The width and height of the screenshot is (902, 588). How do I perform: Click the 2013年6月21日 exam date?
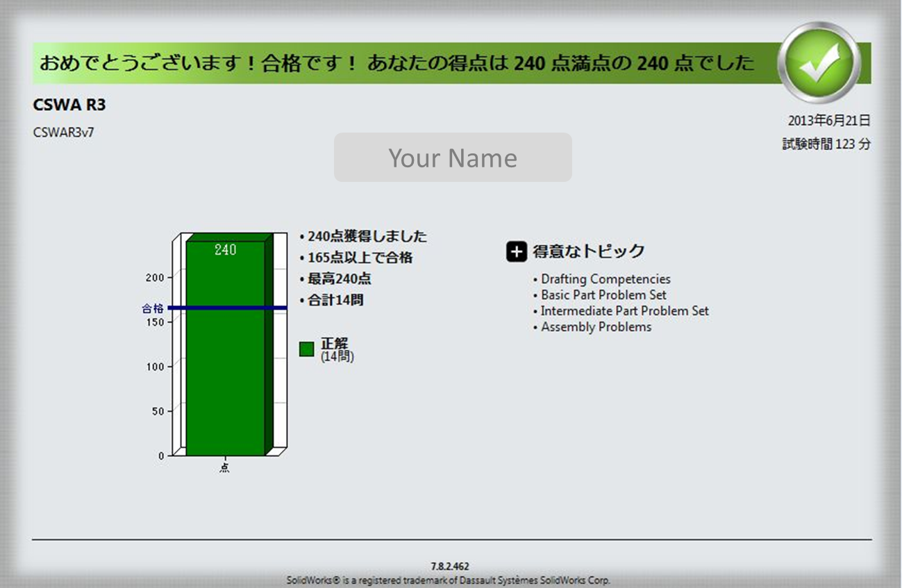coord(829,121)
